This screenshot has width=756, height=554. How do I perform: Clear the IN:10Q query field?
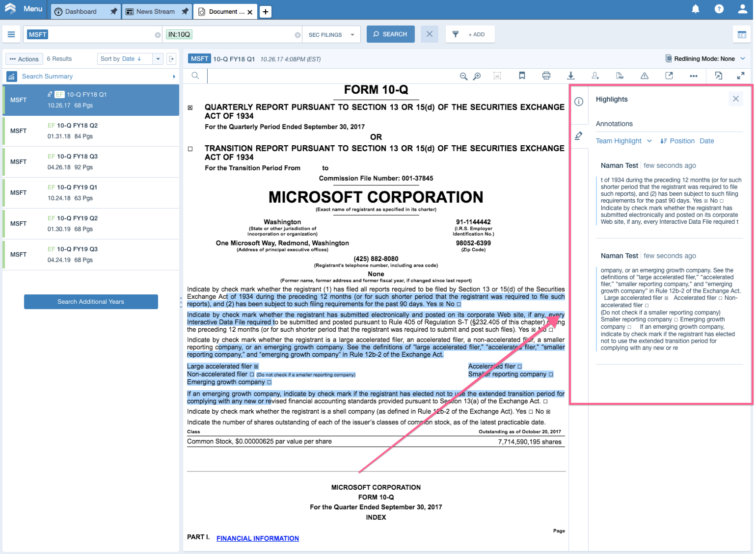[297, 35]
